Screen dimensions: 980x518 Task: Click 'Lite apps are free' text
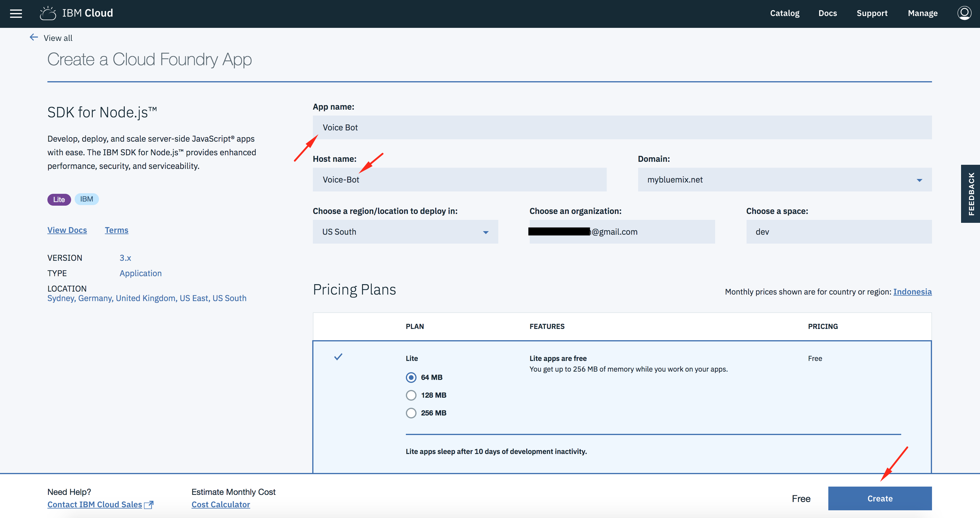pyautogui.click(x=558, y=359)
